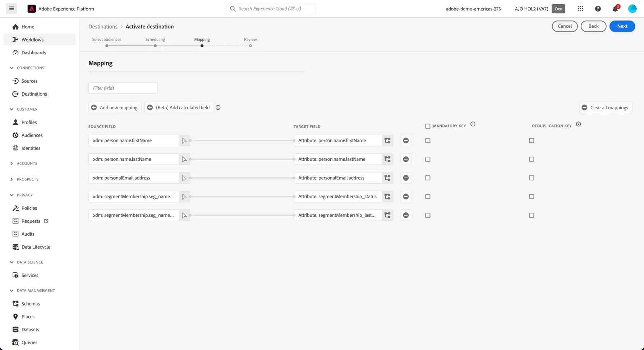Open the Help question mark icon

(598, 9)
